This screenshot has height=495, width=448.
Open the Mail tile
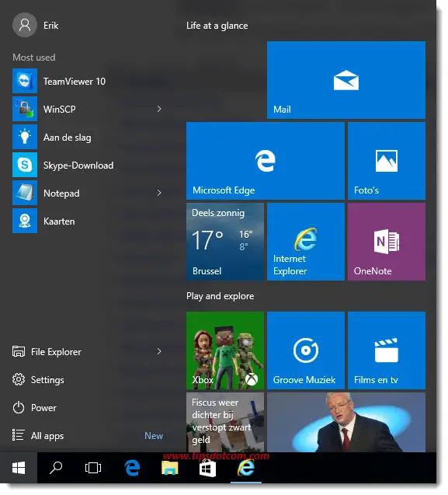(346, 80)
